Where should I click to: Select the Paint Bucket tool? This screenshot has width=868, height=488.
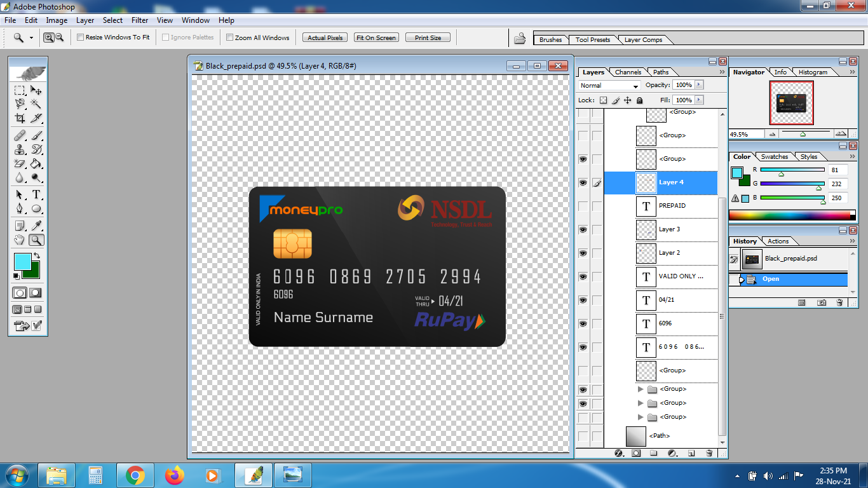click(x=36, y=163)
